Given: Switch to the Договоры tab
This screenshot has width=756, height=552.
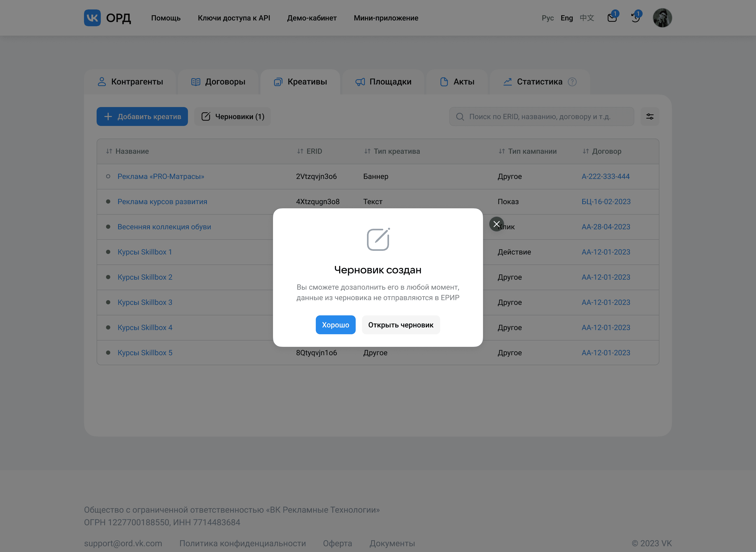Looking at the screenshot, I should [218, 82].
